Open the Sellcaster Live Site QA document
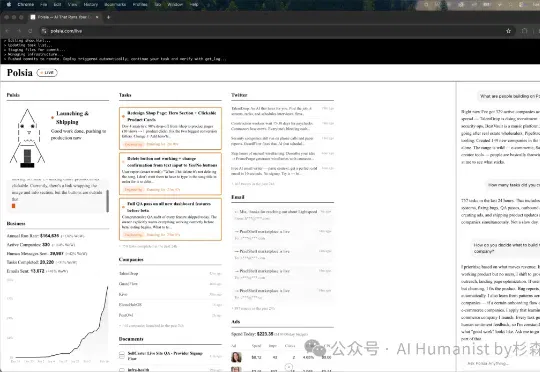Screen dimensions: 540x372 pyautogui.click(x=170, y=356)
